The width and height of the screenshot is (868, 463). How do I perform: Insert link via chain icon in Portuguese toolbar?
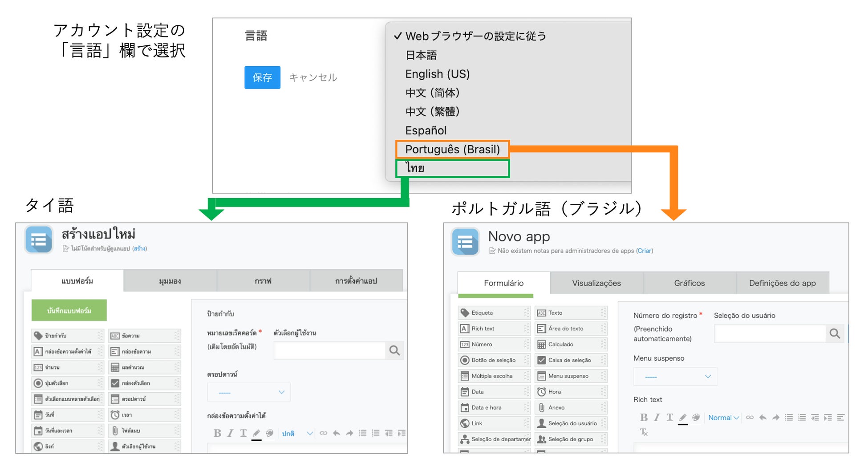(x=750, y=417)
